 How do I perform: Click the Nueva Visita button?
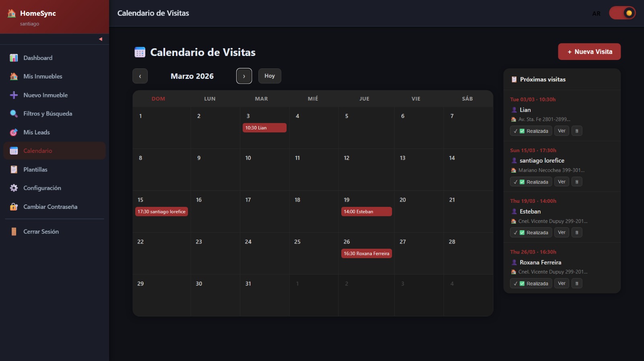click(589, 52)
